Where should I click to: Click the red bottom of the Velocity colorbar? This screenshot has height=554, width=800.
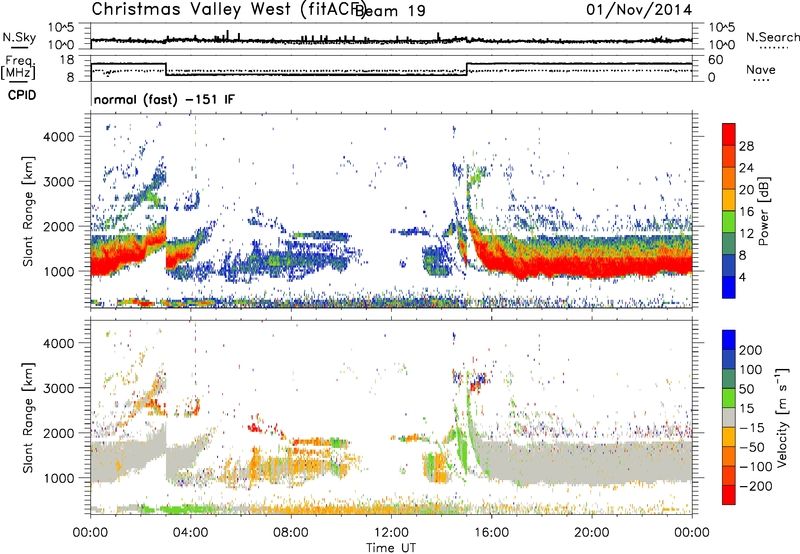pyautogui.click(x=729, y=495)
